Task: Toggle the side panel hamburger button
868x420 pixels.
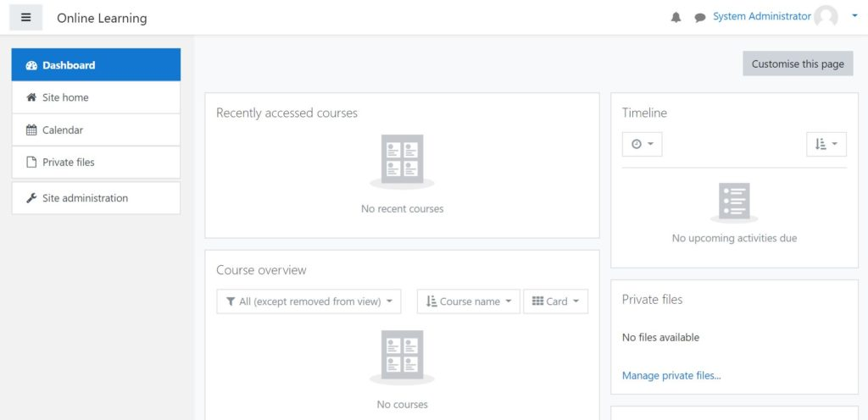Action: pos(26,17)
